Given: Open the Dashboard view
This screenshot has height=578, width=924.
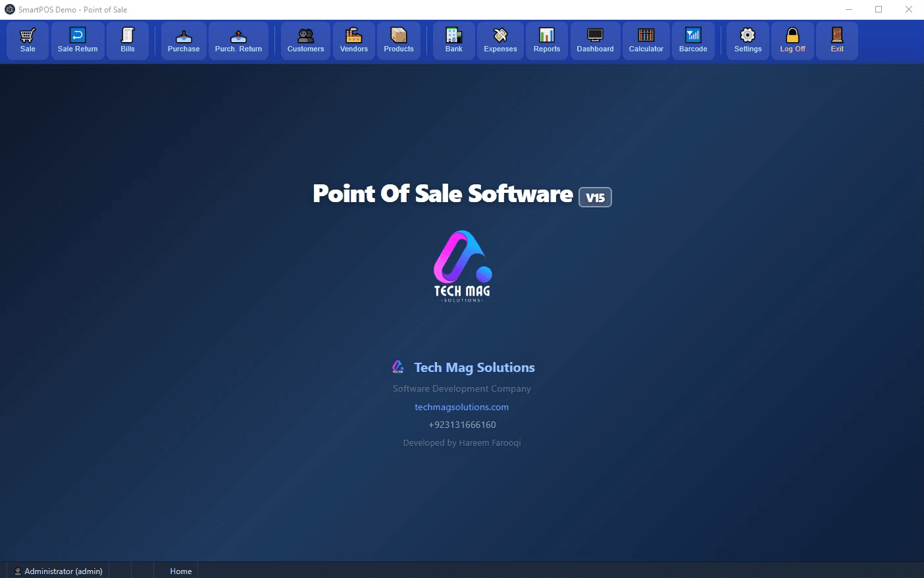Looking at the screenshot, I should pos(595,40).
